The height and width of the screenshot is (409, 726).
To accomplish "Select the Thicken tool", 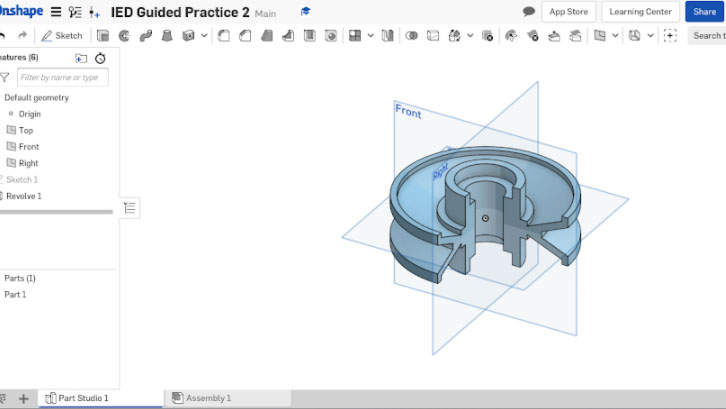I will click(x=188, y=36).
